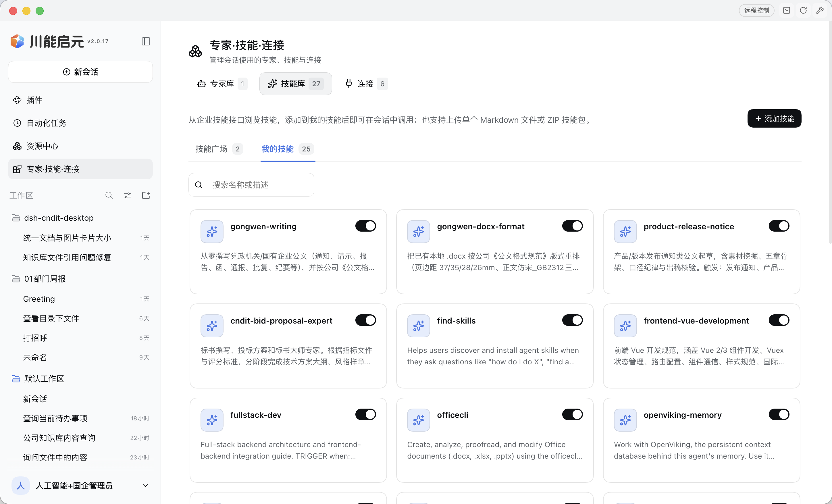
Task: Open workspace filter settings icon
Action: 128,195
